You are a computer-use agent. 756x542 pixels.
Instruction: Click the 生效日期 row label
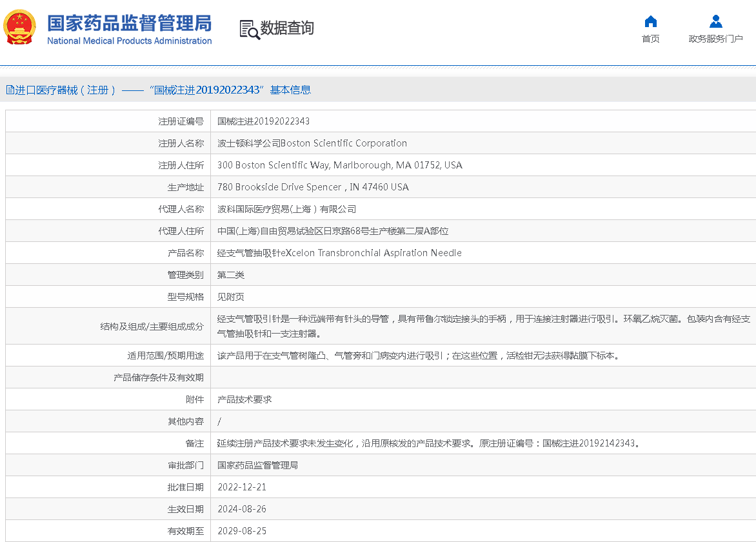pyautogui.click(x=186, y=509)
